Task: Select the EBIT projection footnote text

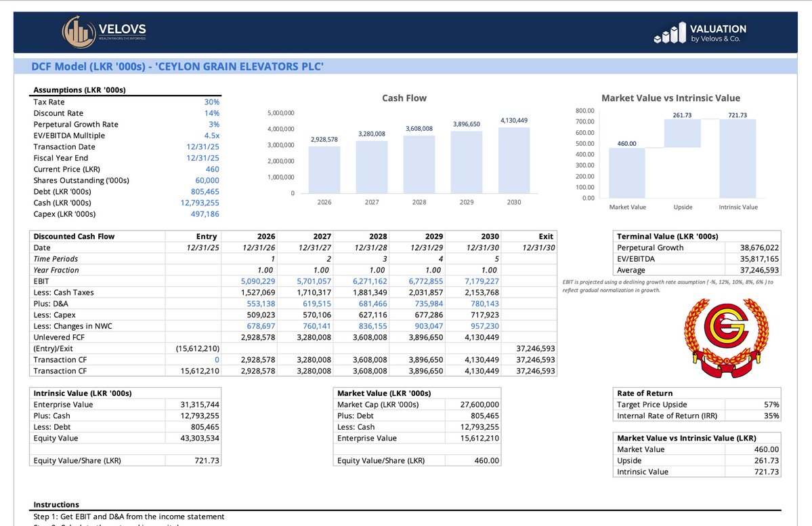Action: [x=668, y=286]
